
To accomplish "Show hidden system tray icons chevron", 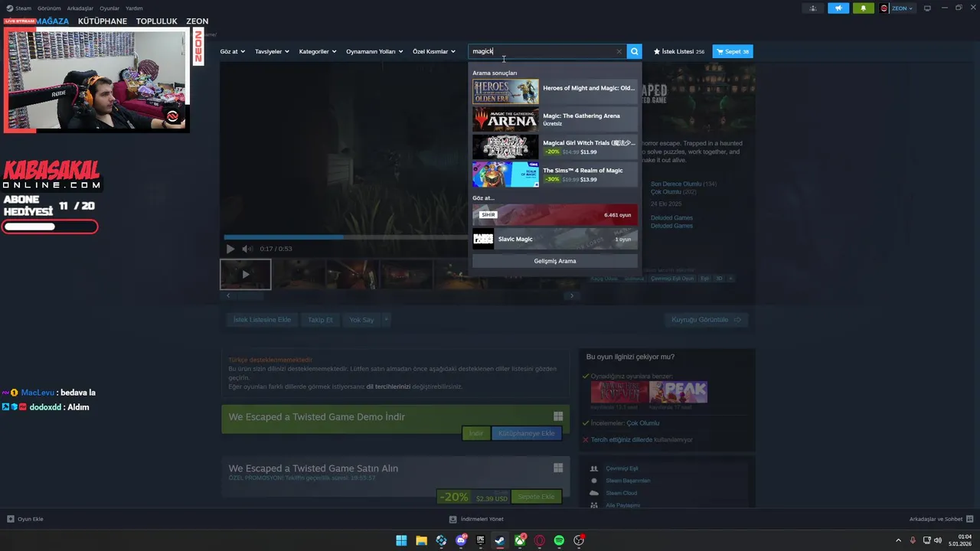I will coord(898,540).
